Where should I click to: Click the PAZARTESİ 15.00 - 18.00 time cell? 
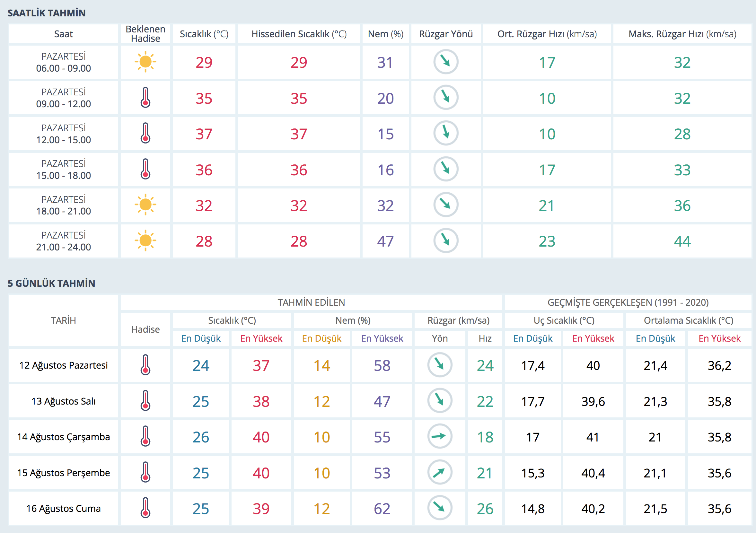pos(63,169)
